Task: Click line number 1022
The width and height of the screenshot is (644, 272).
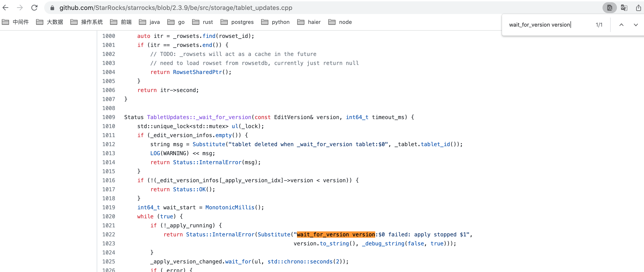Action: [108, 235]
